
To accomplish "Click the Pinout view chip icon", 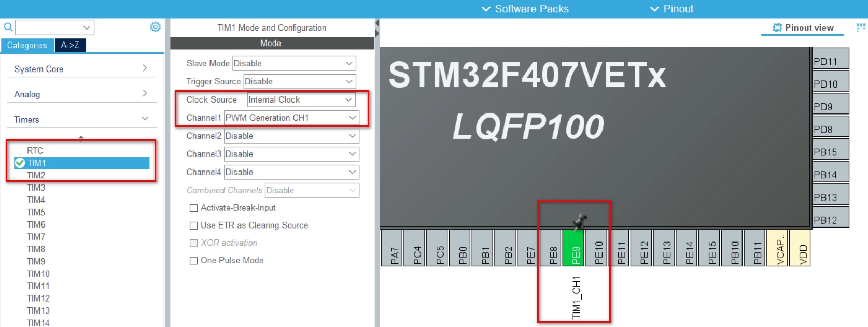I will click(x=777, y=27).
